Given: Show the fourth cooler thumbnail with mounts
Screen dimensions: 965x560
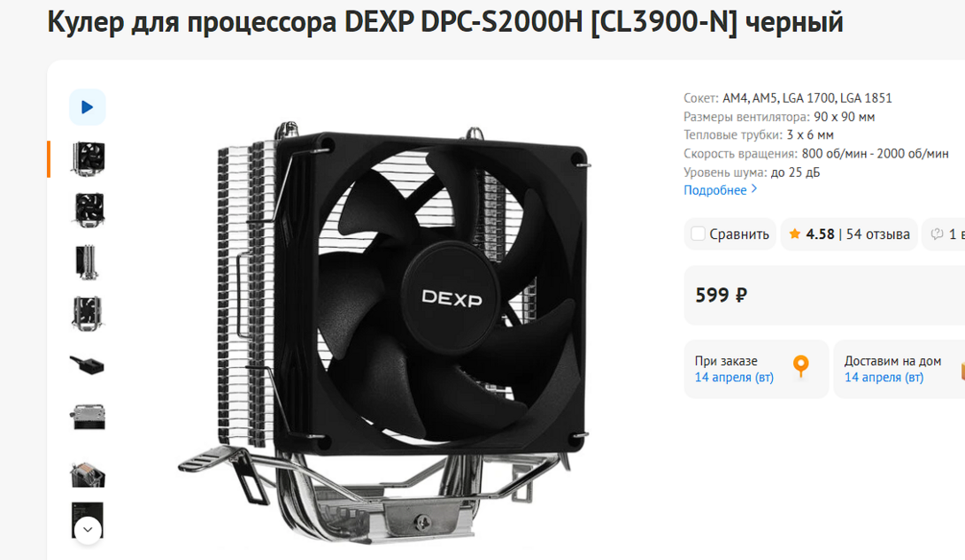Looking at the screenshot, I should click(x=88, y=313).
